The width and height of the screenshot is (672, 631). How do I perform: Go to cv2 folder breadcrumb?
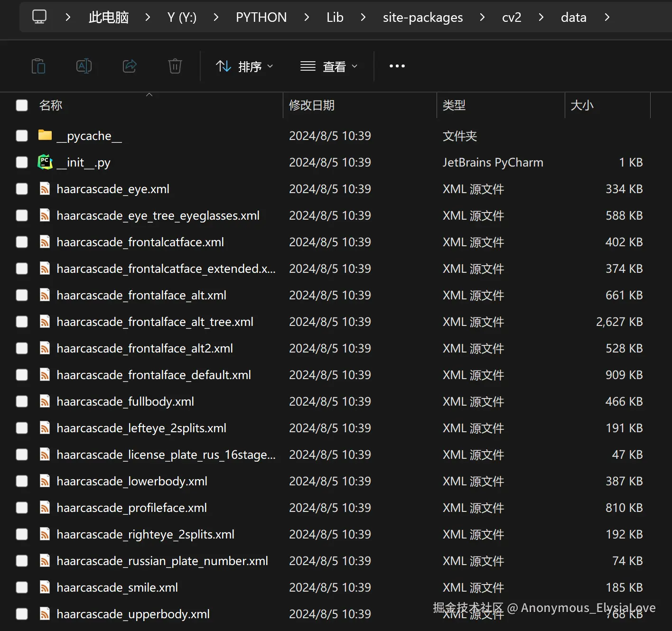click(512, 18)
